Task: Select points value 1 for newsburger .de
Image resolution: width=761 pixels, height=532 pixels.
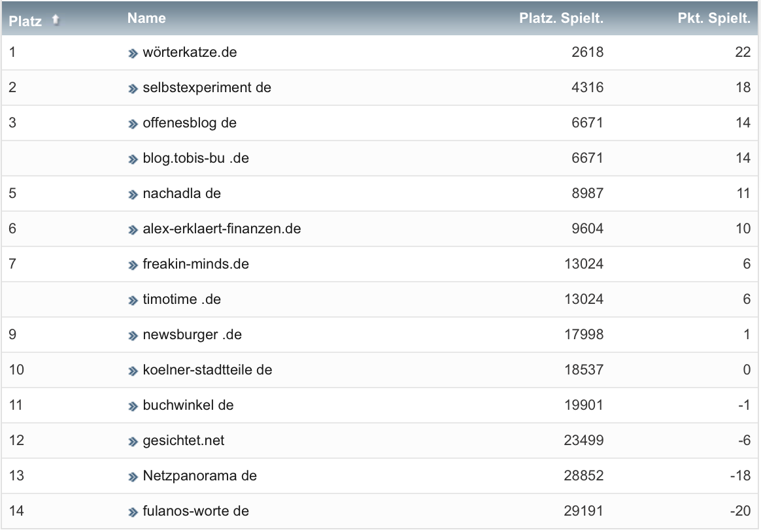Action: click(x=747, y=335)
